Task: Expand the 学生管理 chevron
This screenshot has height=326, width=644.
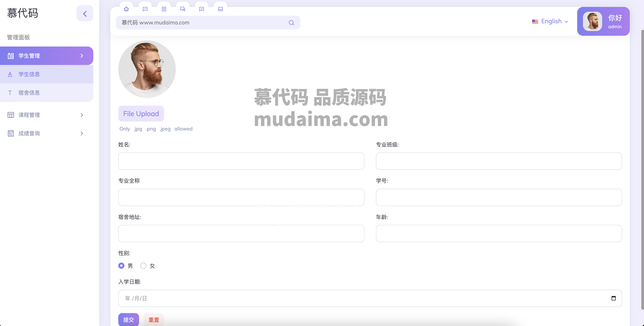Action: (x=82, y=56)
